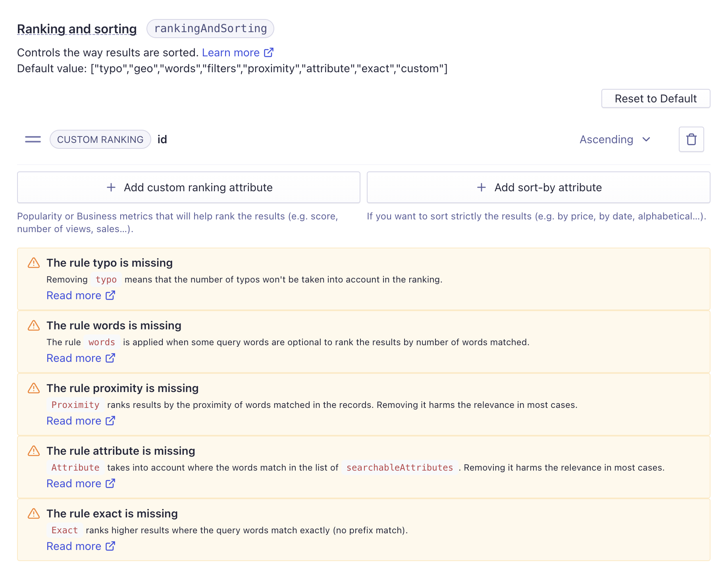Click 'The rule exact is missing' title

(112, 513)
